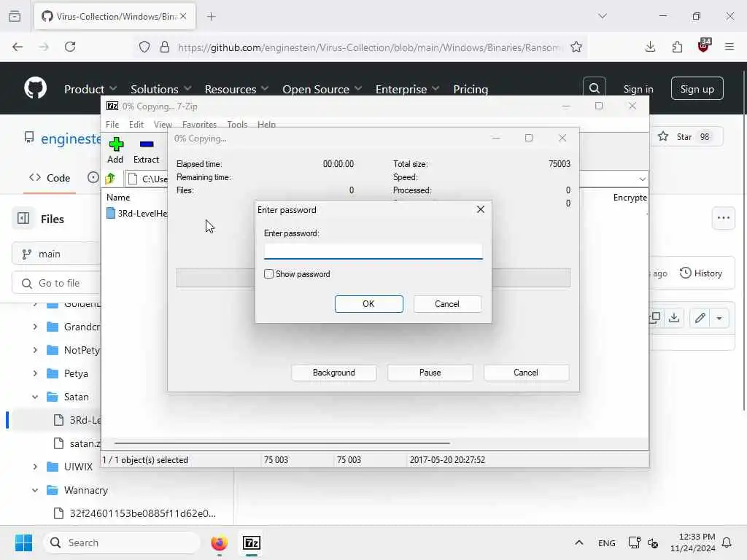Screen dimensions: 747x560
Task: Open edit options dropdown caret
Action: coord(719,318)
